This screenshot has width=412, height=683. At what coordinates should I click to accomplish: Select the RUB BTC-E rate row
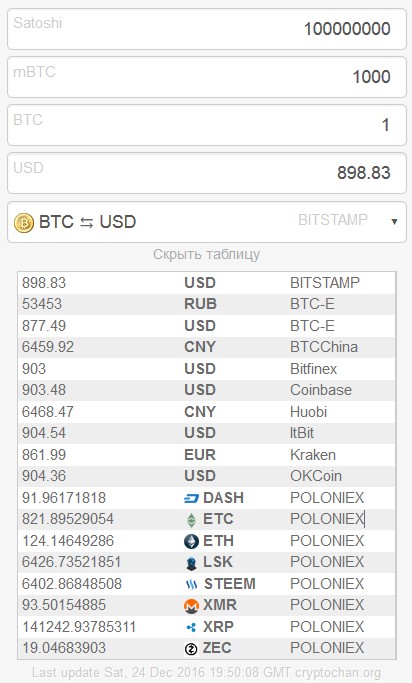tap(206, 304)
